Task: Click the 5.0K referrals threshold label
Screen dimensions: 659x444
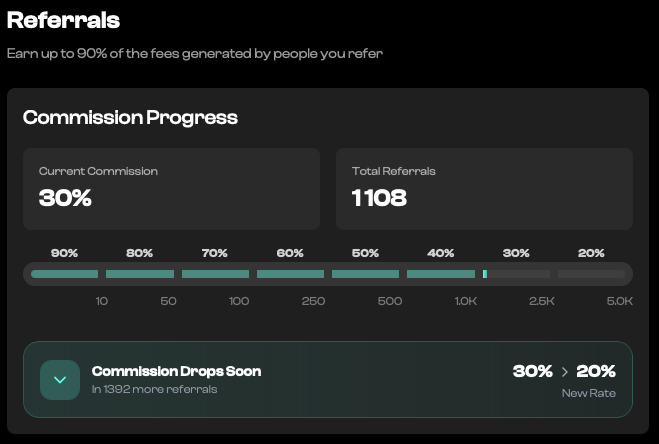Action: click(620, 301)
